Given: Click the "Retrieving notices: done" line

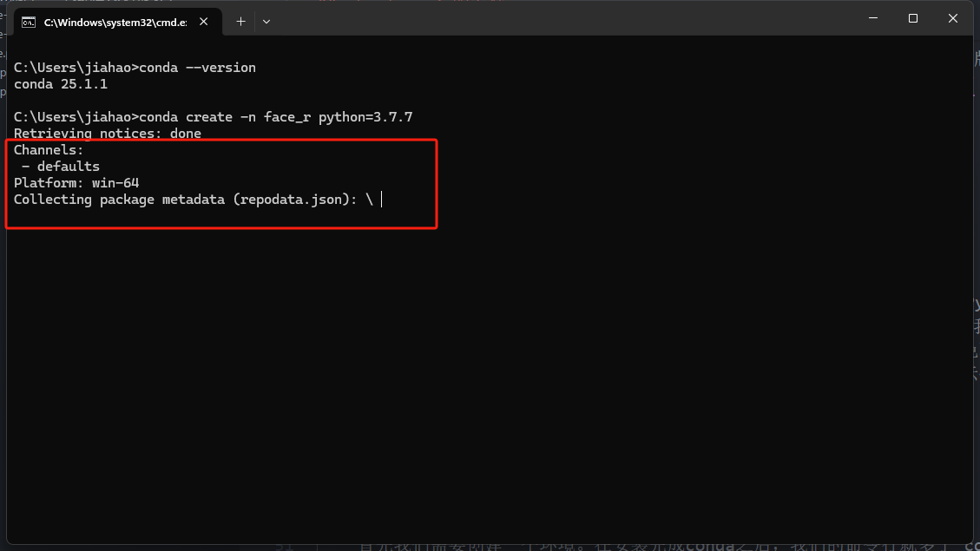Looking at the screenshot, I should coord(108,134).
